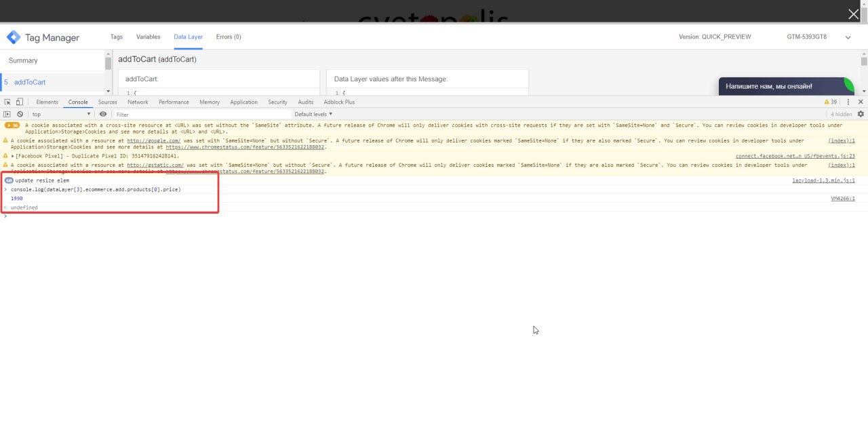Open the first chromestatus.com feature link
This screenshot has height=428, width=868.
pyautogui.click(x=245, y=147)
